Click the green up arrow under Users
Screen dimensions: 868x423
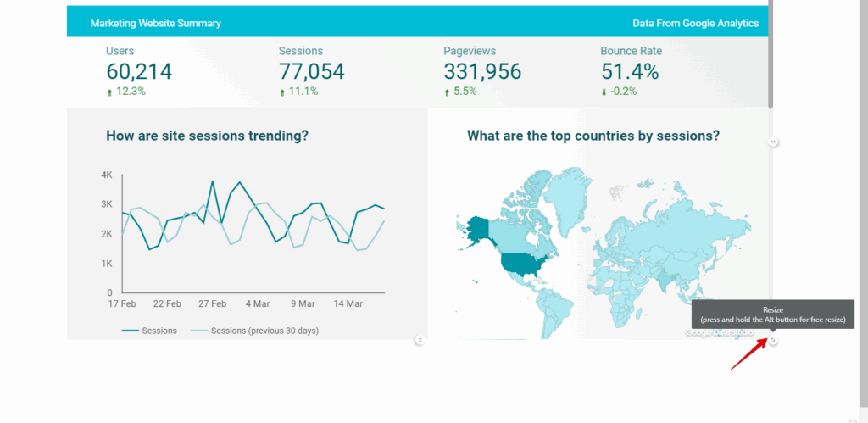(x=109, y=92)
